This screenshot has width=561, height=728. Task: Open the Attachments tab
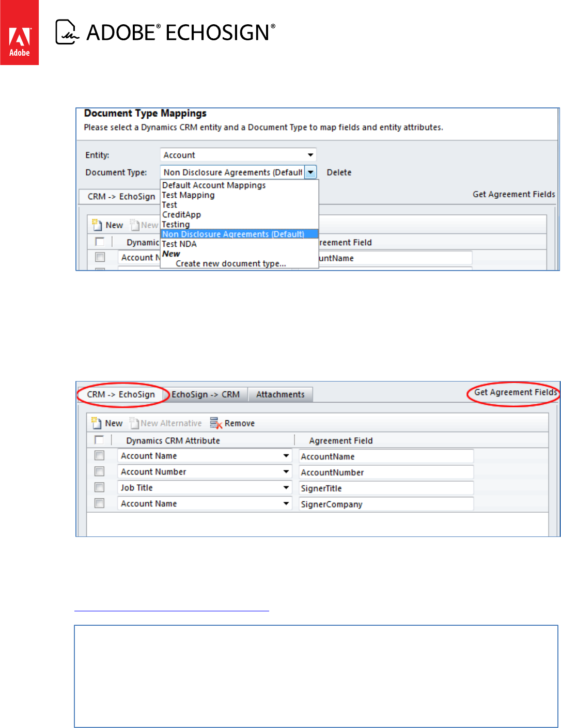pos(280,394)
